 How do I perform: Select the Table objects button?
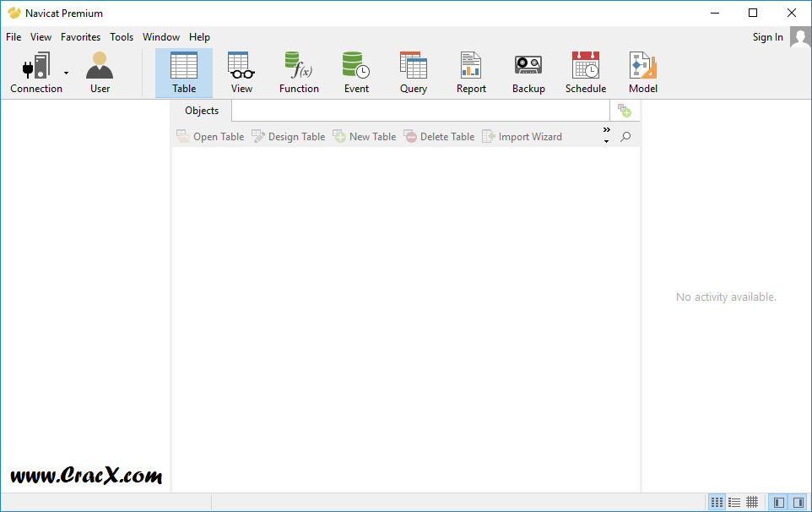coord(184,73)
